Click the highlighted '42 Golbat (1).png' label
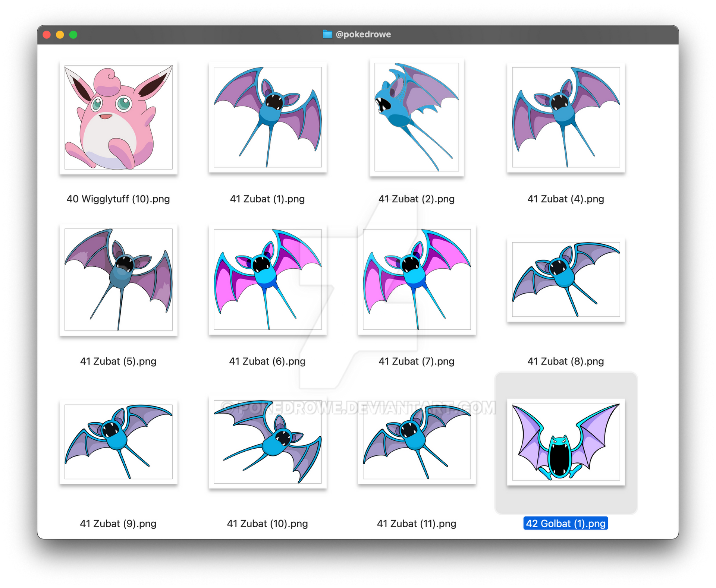Viewport: 716px width, 588px height. coord(566,524)
